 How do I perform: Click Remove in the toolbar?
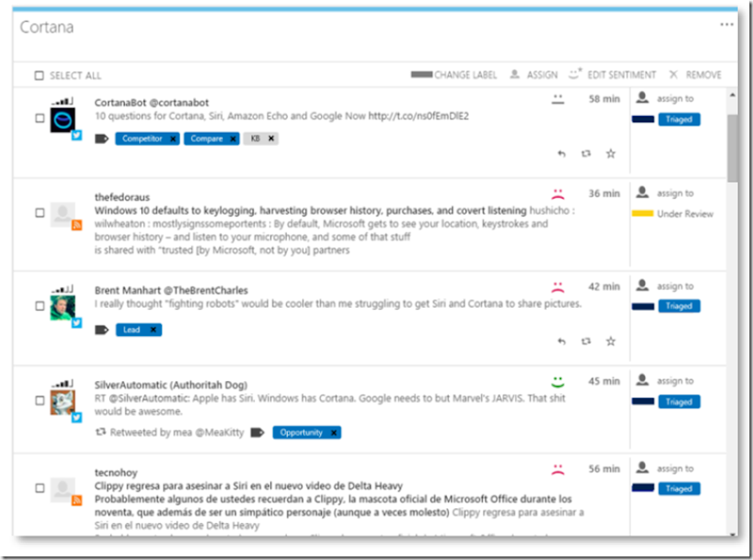pos(696,75)
